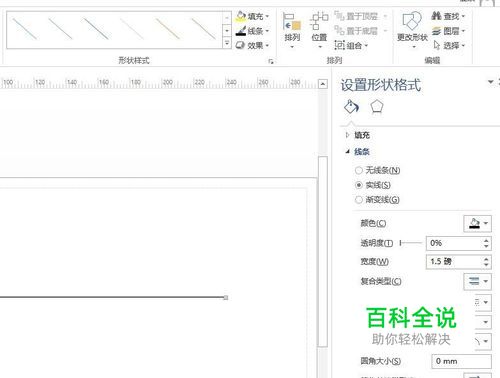Click the 排列 arrange icon
The height and width of the screenshot is (378, 500).
coord(292,30)
